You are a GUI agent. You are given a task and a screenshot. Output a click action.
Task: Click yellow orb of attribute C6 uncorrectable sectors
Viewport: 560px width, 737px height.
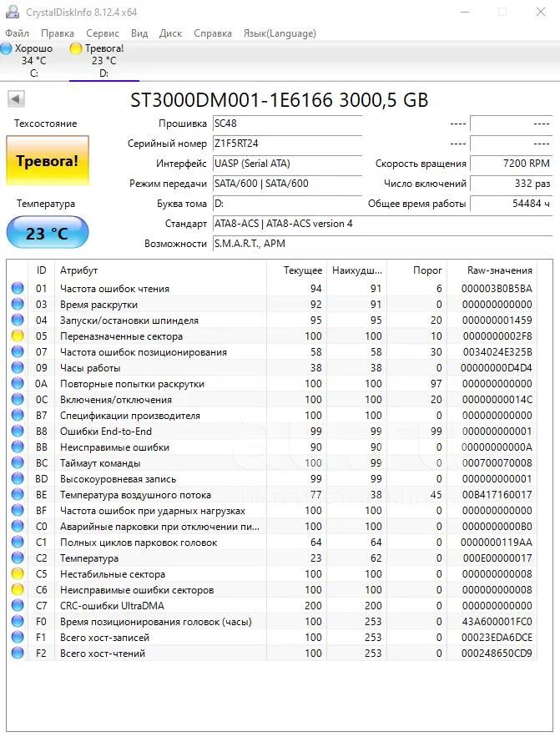pyautogui.click(x=18, y=589)
